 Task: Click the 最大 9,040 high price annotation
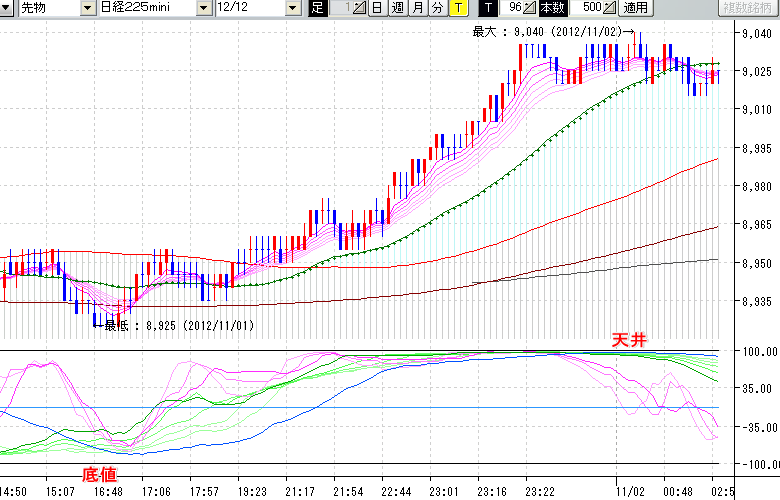point(555,32)
